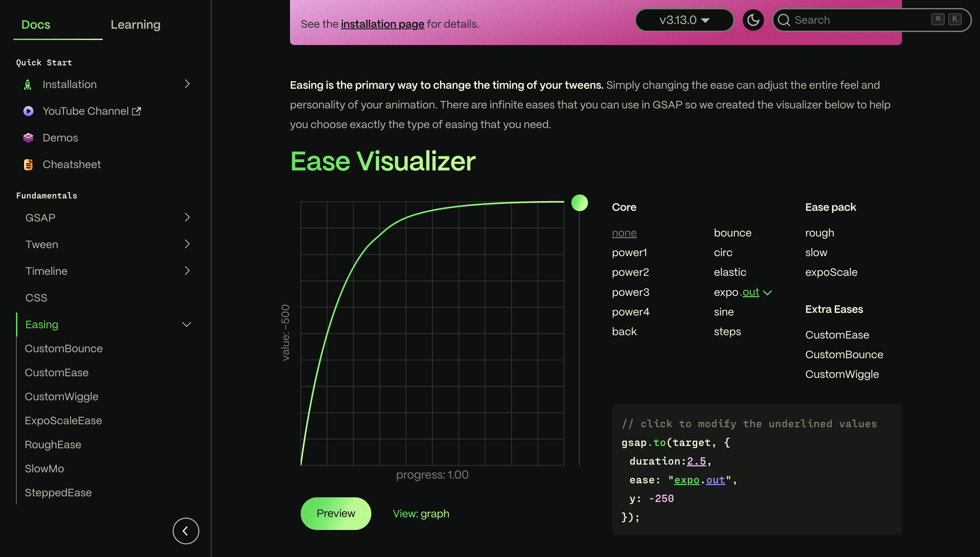Click the Cheatsheet document icon
The width and height of the screenshot is (980, 557).
(28, 164)
